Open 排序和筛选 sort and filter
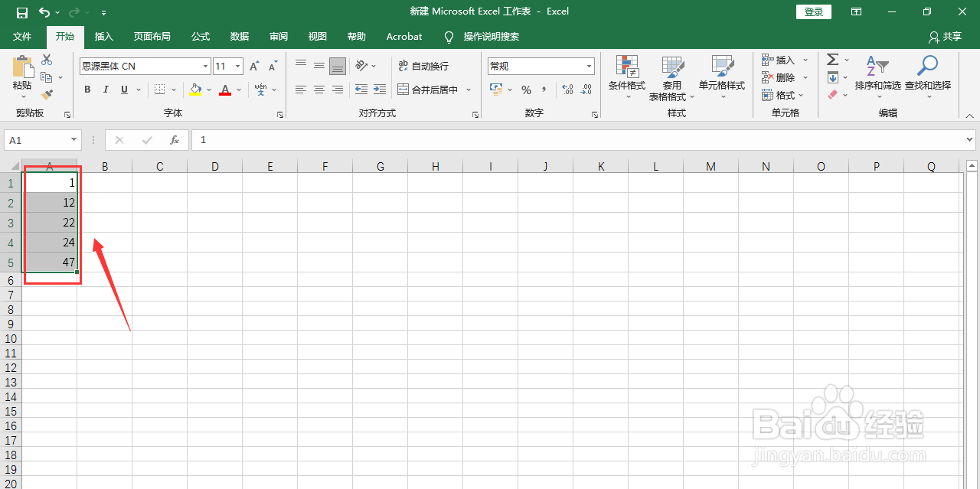Image resolution: width=980 pixels, height=489 pixels. click(877, 77)
